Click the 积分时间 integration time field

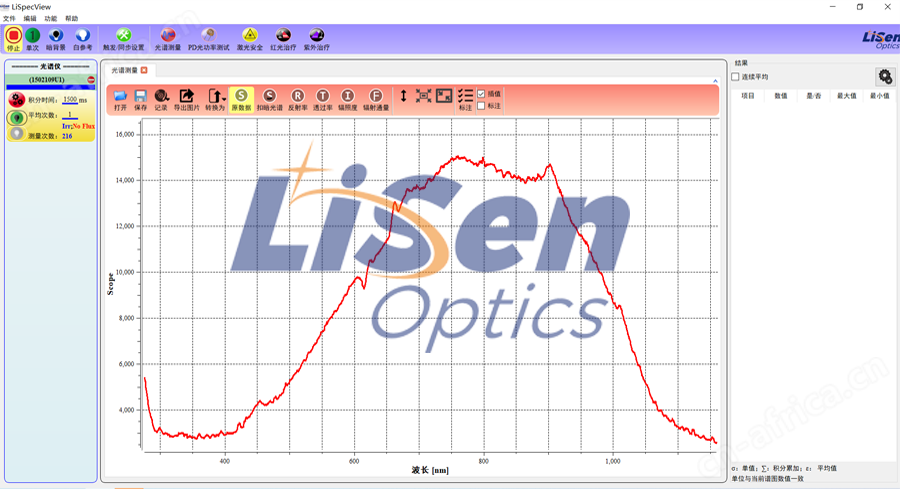[70, 100]
